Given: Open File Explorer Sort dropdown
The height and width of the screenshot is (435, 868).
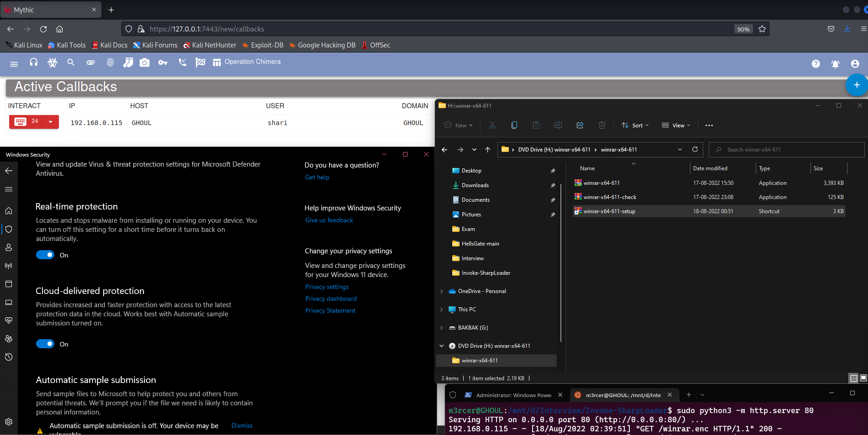Looking at the screenshot, I should (x=635, y=126).
